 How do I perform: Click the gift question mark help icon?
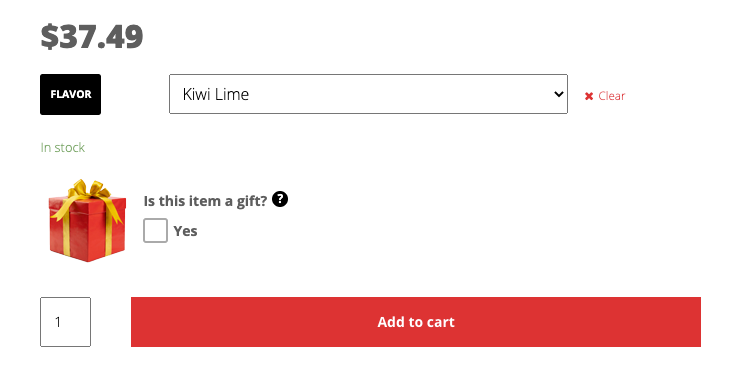(x=280, y=199)
